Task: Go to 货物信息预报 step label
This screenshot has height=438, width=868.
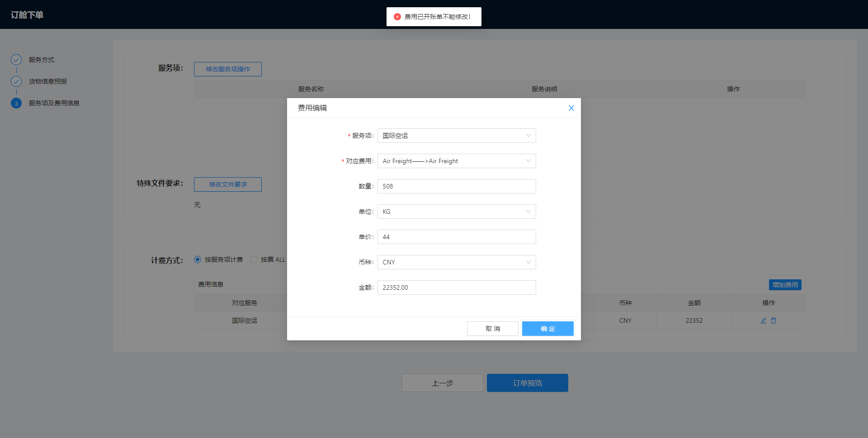Action: 48,81
